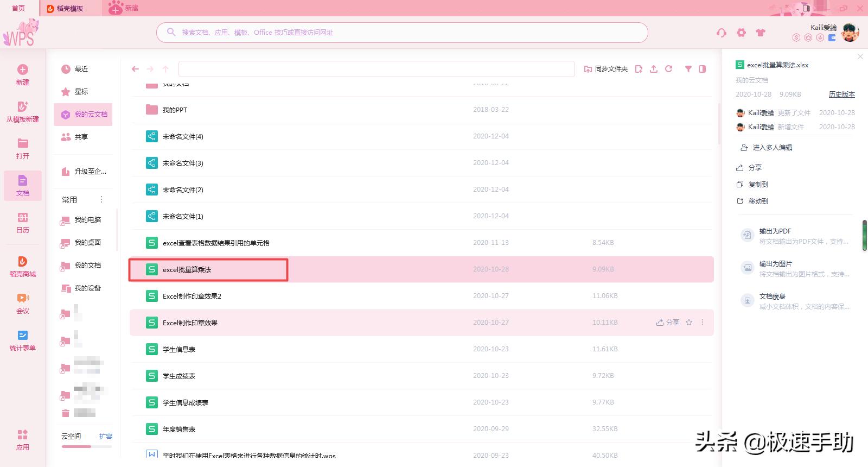This screenshot has width=868, height=467.
Task: Refresh the file list
Action: tap(669, 69)
